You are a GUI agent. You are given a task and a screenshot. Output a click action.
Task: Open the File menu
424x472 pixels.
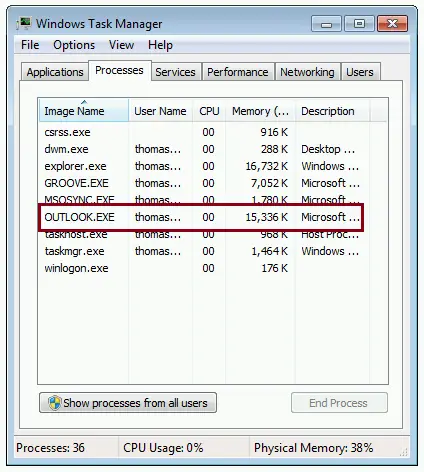(30, 45)
